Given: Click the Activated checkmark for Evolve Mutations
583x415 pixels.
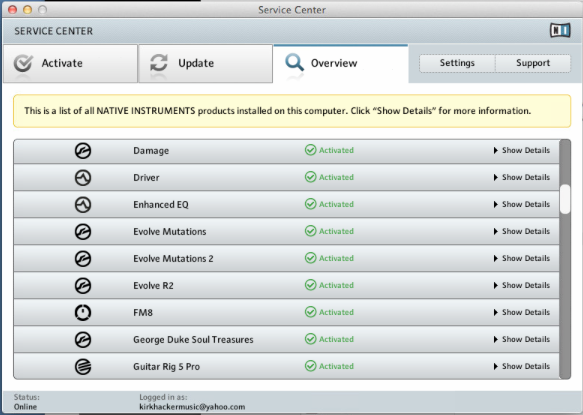Looking at the screenshot, I should click(310, 231).
